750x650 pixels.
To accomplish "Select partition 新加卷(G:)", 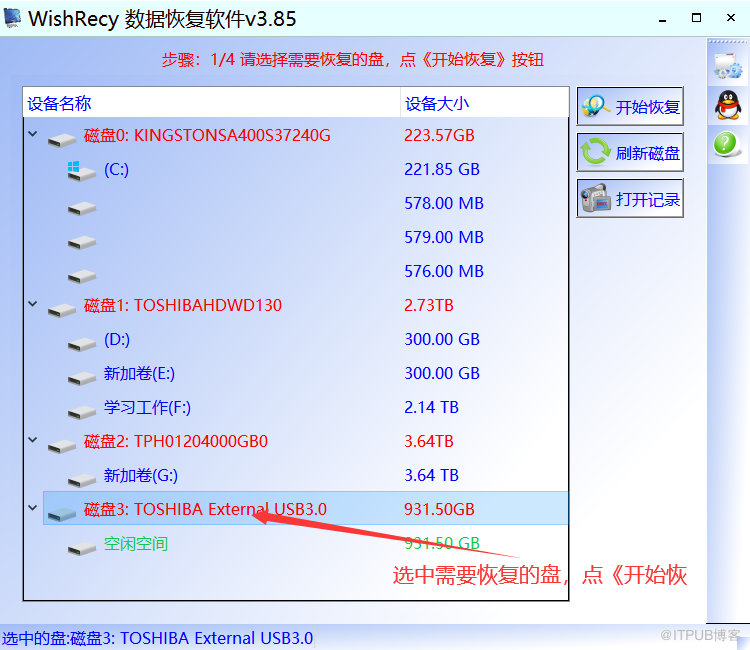I will pos(141,475).
